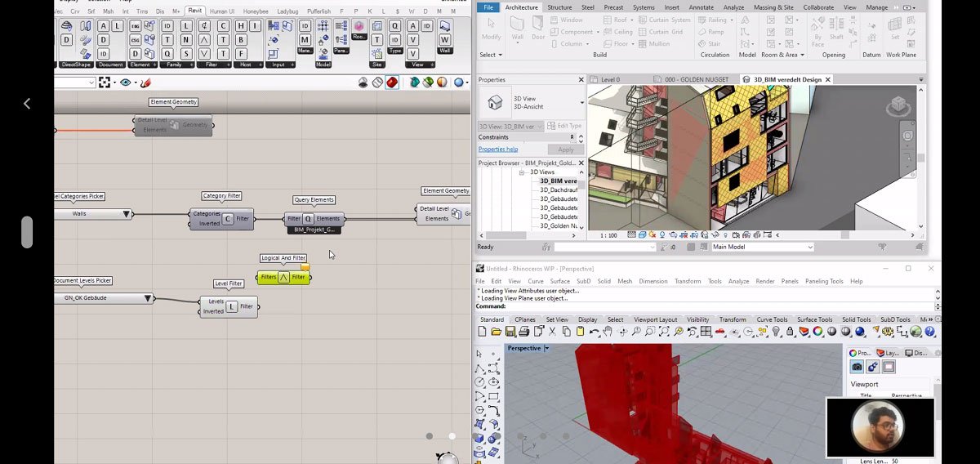Open the Walls category picker dropdown
The height and width of the screenshot is (464, 980).
[x=126, y=214]
